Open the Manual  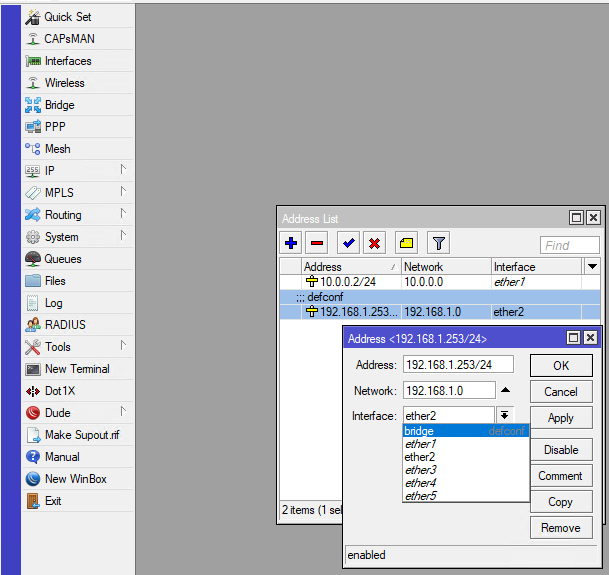[x=78, y=457]
